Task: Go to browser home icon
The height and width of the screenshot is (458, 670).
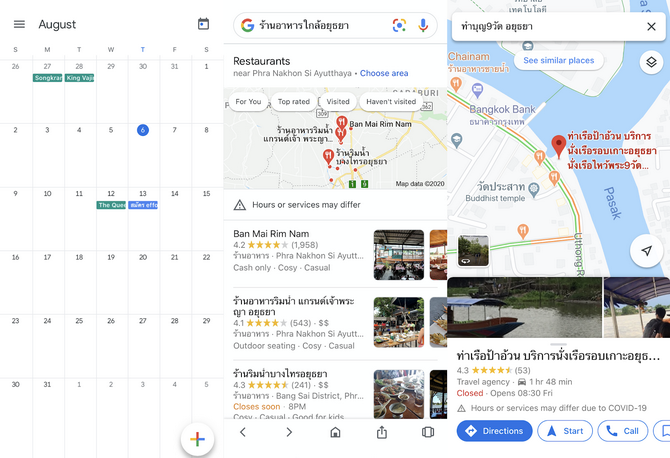Action: tap(335, 432)
